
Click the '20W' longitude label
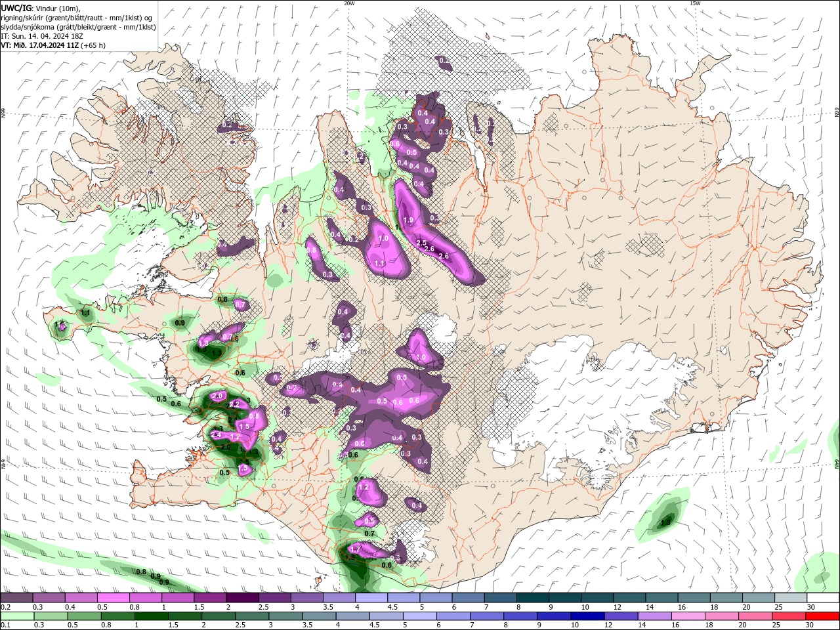[349, 3]
